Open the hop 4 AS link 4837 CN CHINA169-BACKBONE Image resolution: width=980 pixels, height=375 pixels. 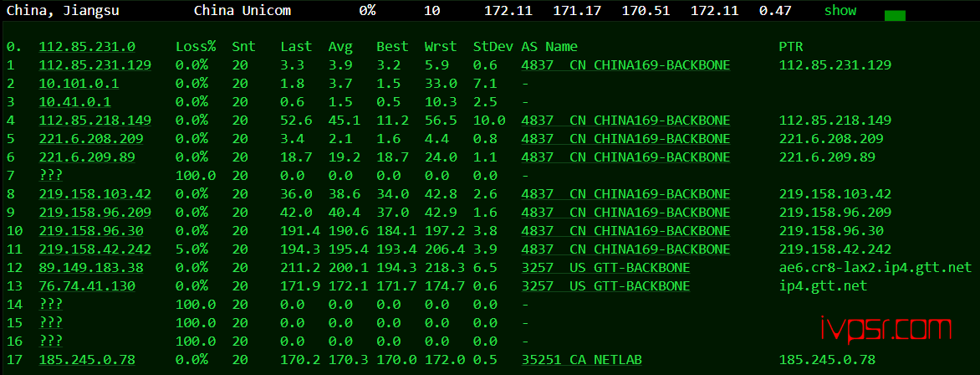click(625, 121)
